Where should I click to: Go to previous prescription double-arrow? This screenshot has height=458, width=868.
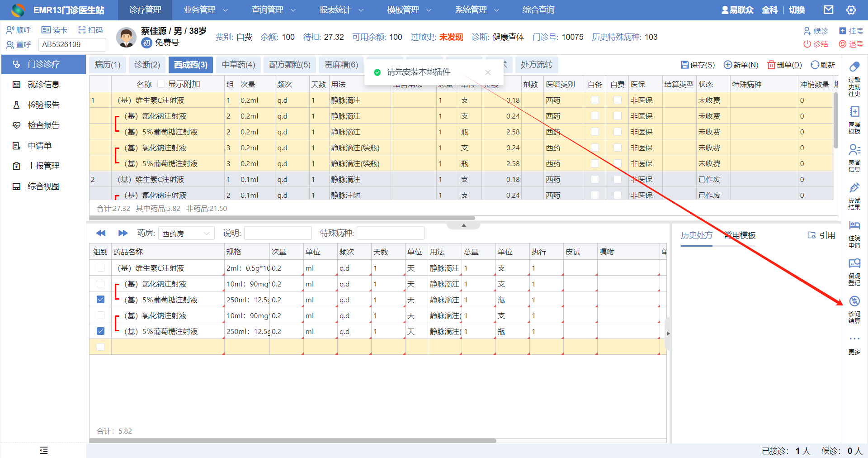click(101, 233)
